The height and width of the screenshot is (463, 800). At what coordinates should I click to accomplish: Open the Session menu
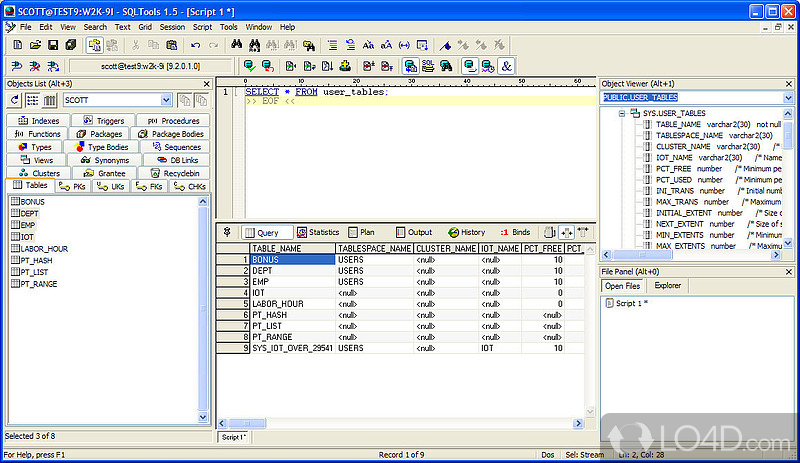click(x=172, y=27)
